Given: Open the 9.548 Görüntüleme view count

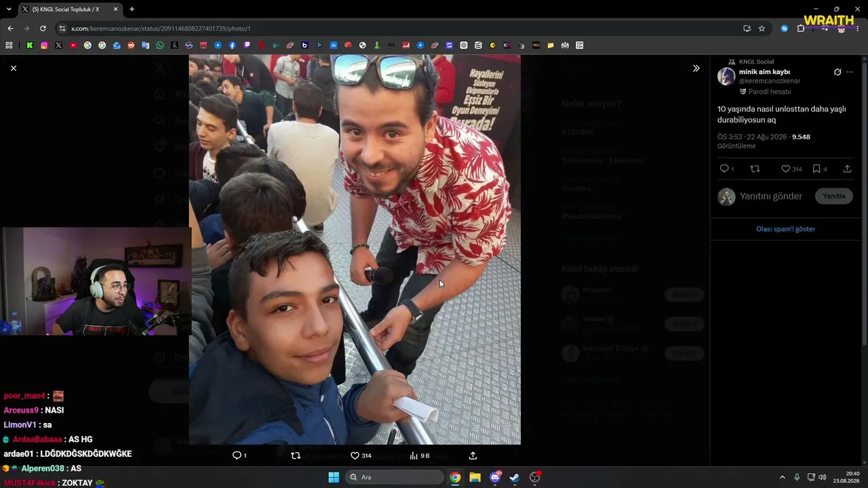Looking at the screenshot, I should [x=764, y=141].
